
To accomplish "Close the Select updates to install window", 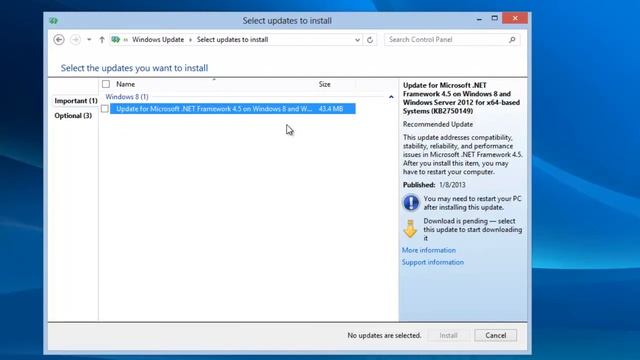I will 515,18.
